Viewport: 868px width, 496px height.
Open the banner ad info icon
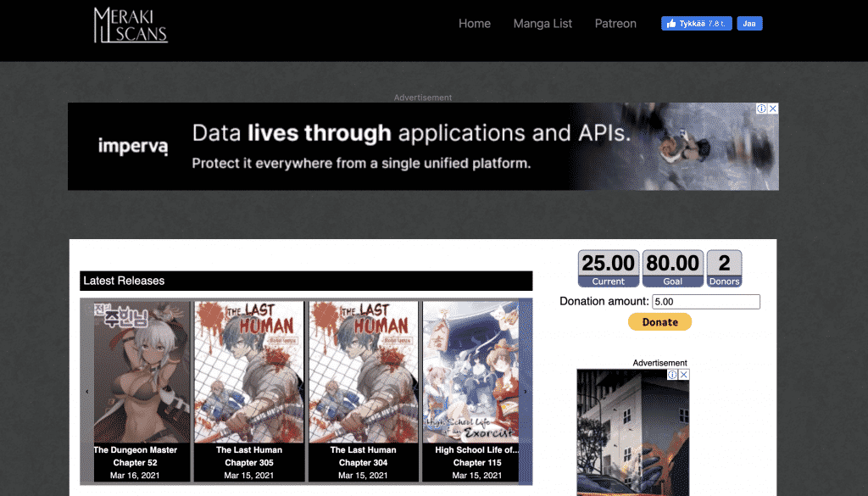[761, 109]
